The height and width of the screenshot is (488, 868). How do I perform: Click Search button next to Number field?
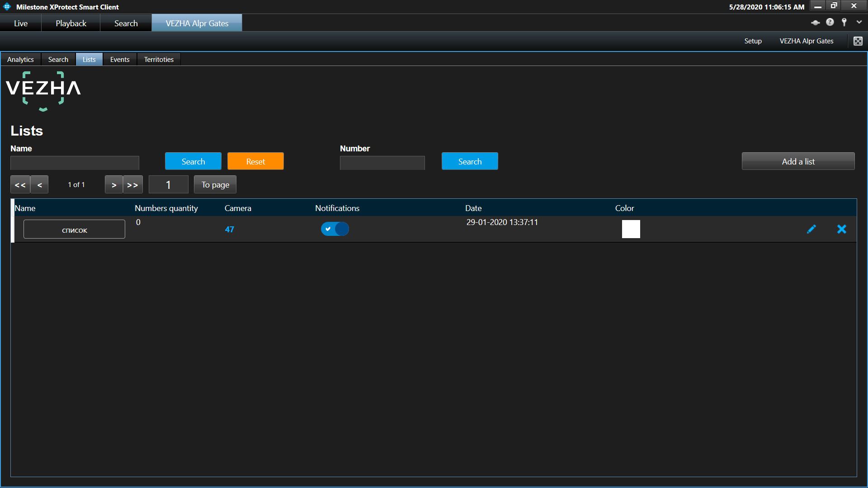pos(470,161)
